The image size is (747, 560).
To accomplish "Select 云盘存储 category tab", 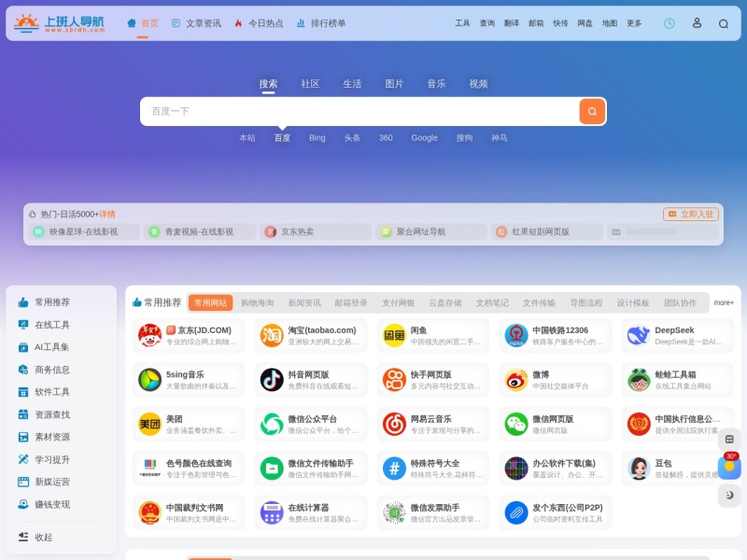I will 445,302.
